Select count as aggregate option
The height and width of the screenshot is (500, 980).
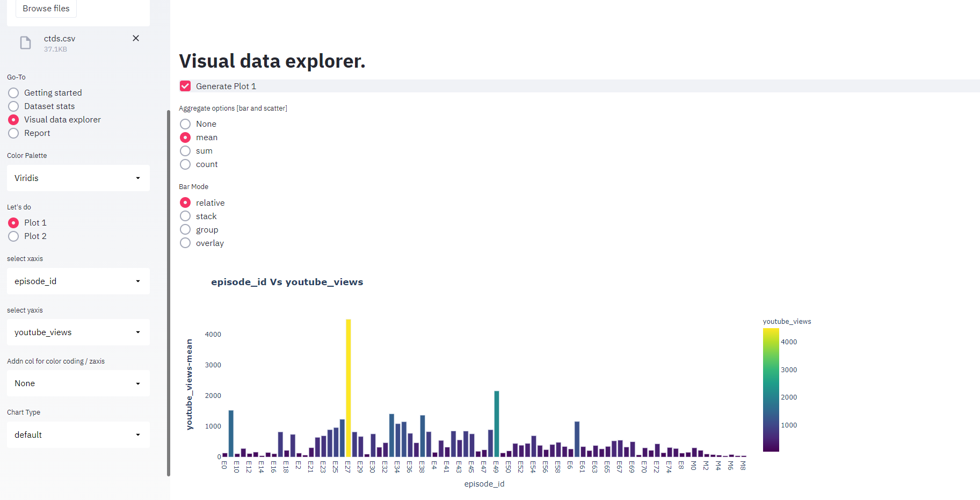pos(185,164)
